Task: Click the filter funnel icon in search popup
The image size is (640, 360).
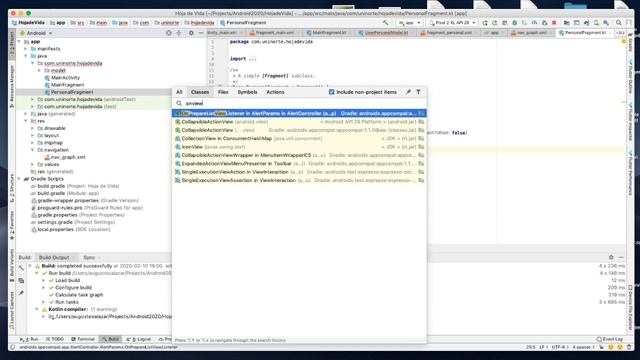Action: [418, 92]
